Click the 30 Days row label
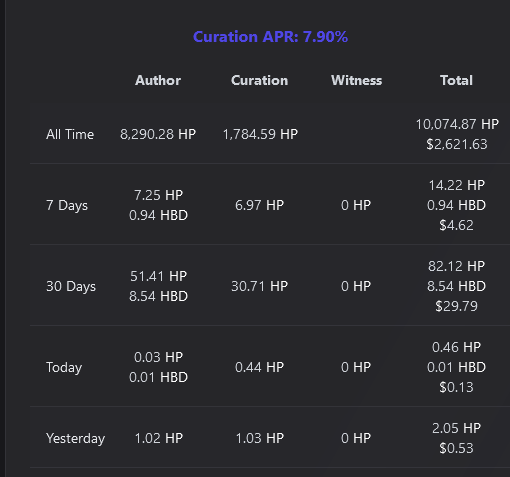The width and height of the screenshot is (510, 477). [x=71, y=286]
